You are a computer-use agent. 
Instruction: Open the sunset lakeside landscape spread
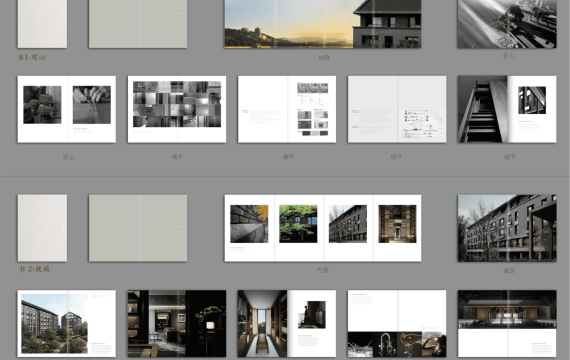[x=323, y=24]
